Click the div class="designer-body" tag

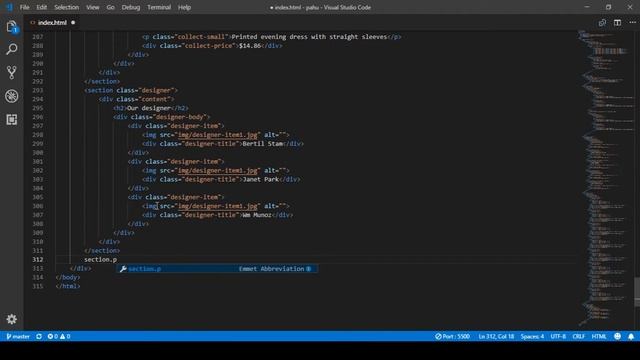tap(162, 117)
